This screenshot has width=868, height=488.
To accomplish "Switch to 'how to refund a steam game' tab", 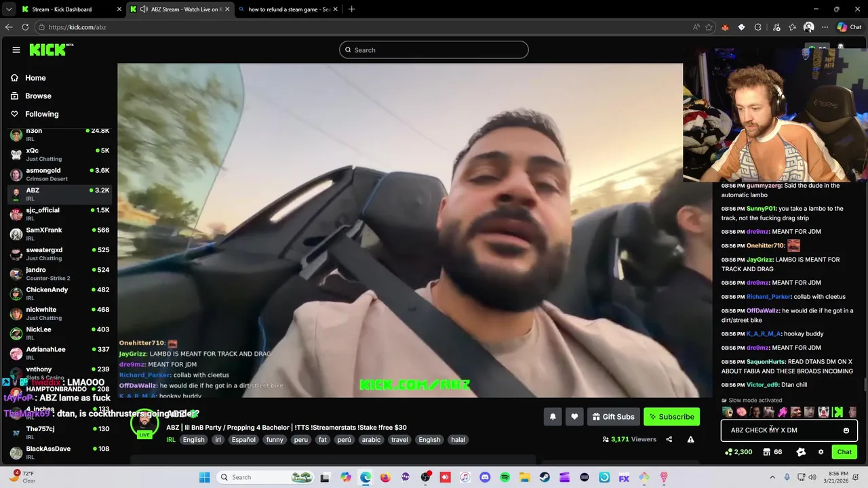I will coord(288,9).
